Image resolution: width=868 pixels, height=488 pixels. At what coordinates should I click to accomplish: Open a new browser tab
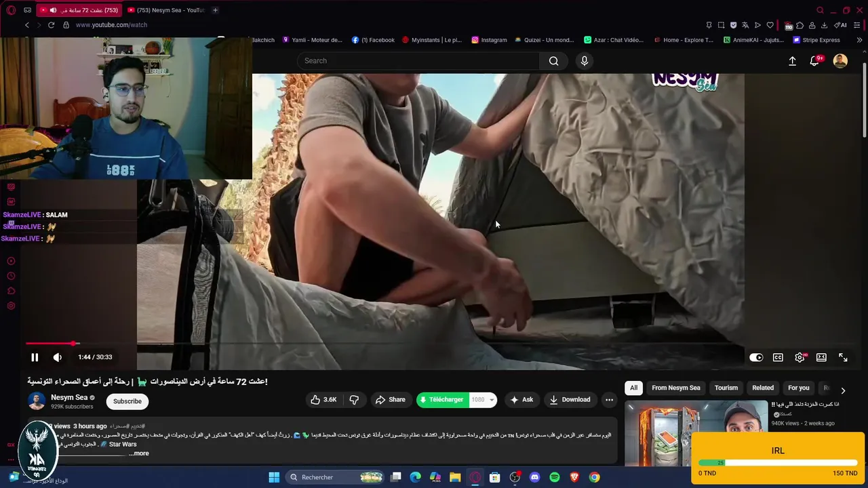[215, 10]
